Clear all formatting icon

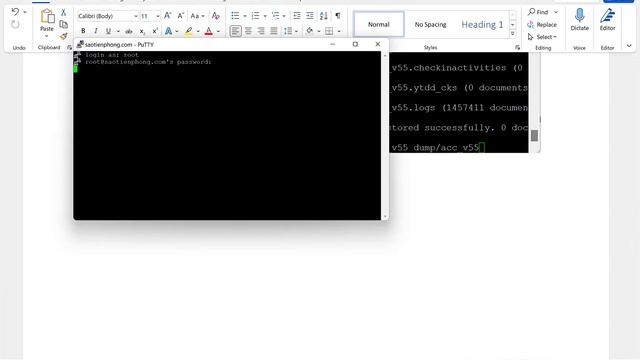coord(216,16)
